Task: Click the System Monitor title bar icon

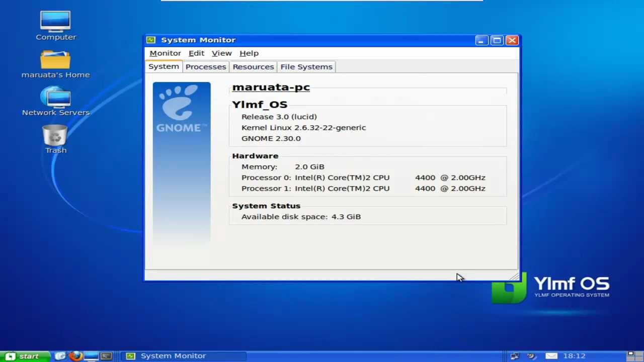Action: (150, 40)
